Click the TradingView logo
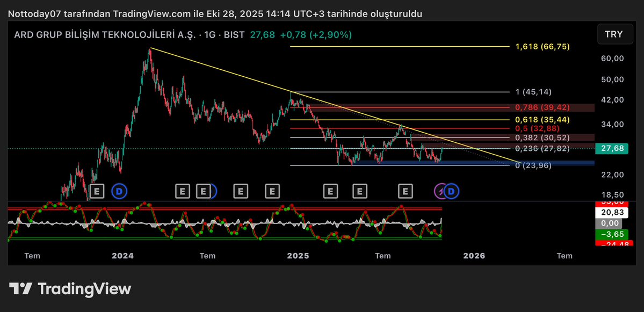Viewport: 644px width, 312px height. point(70,288)
